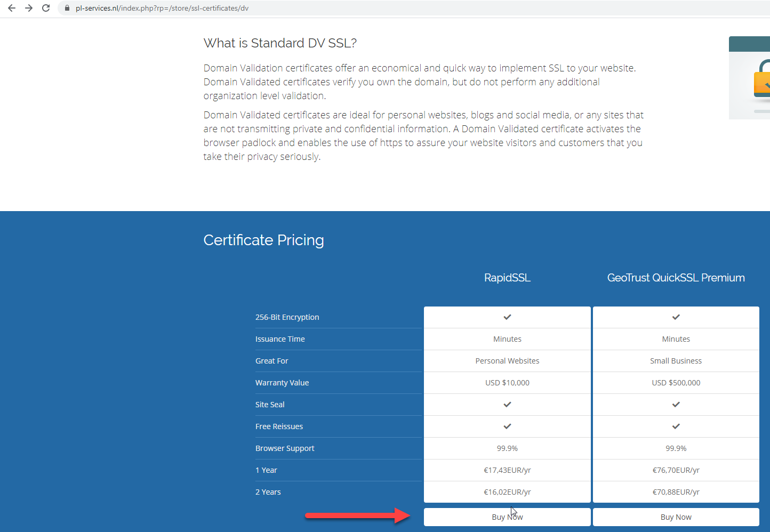Click GeoTrust Browser Support '99.9%' cell
Screen dimensions: 770x532
click(676, 448)
